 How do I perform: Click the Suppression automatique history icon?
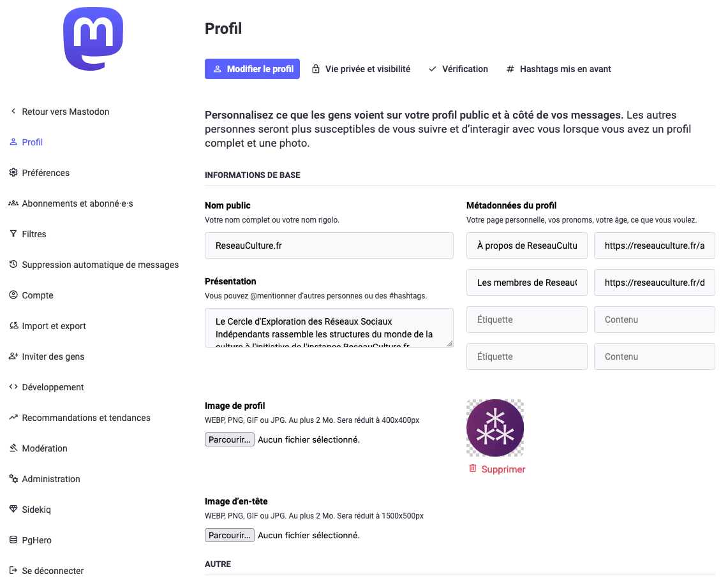tap(13, 265)
